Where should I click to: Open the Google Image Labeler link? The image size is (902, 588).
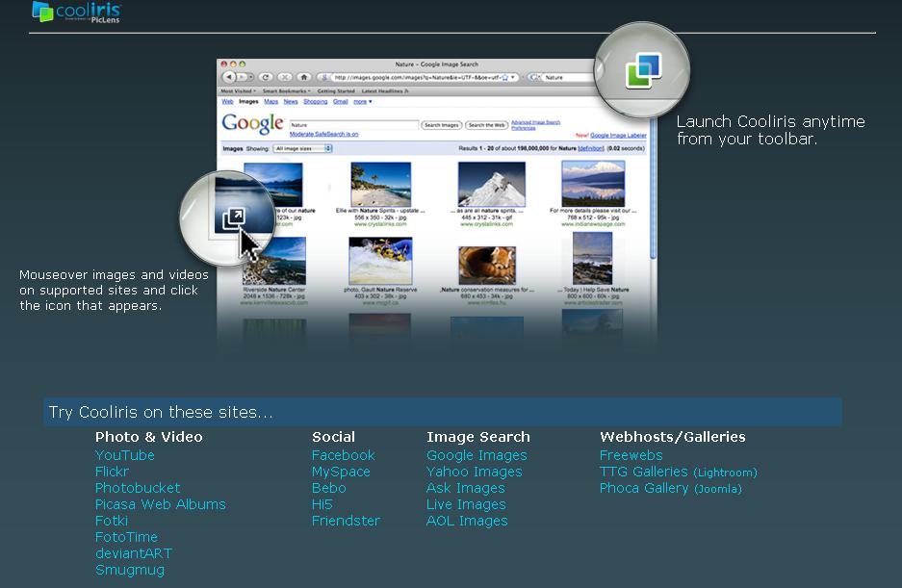(618, 136)
